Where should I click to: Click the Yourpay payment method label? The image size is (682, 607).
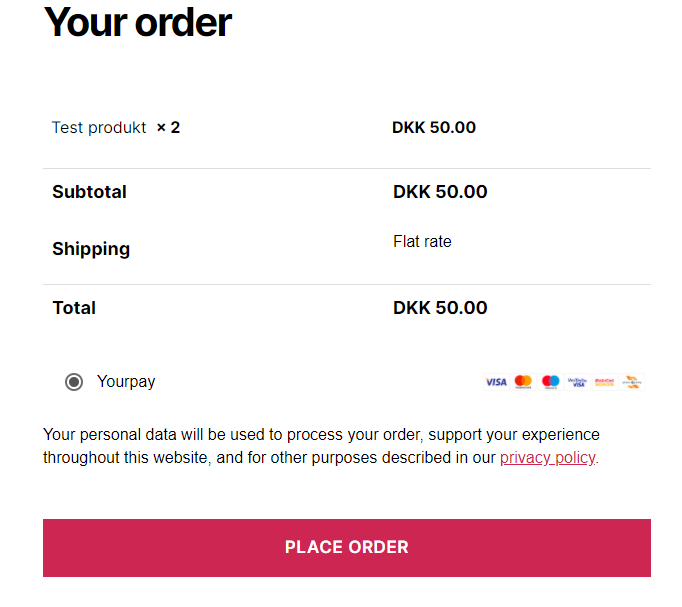coord(126,382)
